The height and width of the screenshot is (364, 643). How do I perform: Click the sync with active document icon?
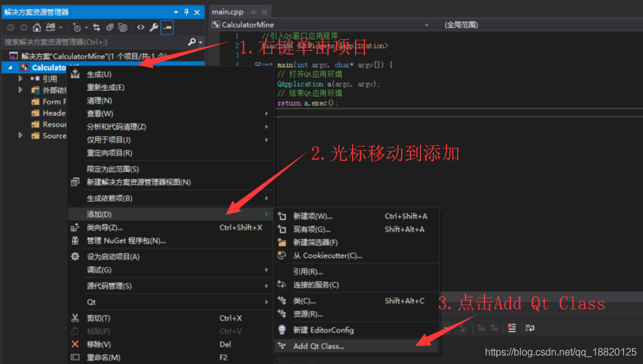coord(97,27)
